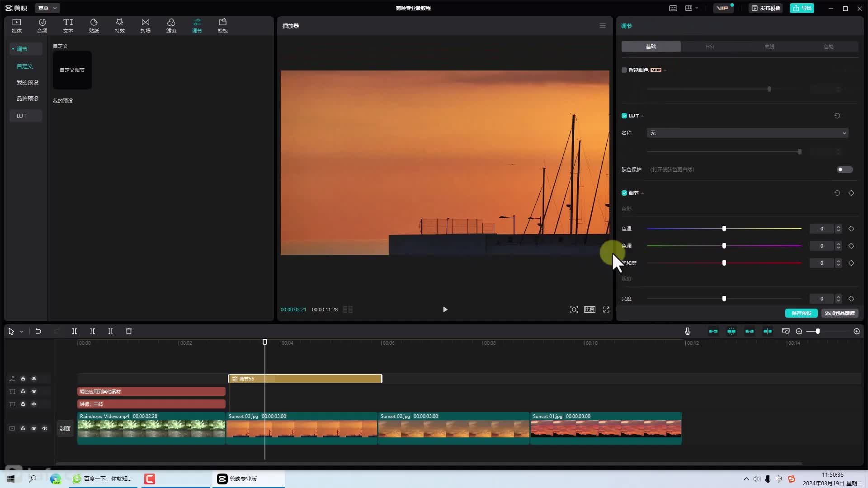Add keyframe for 亮度 brightness
This screenshot has height=488, width=868.
click(x=851, y=299)
